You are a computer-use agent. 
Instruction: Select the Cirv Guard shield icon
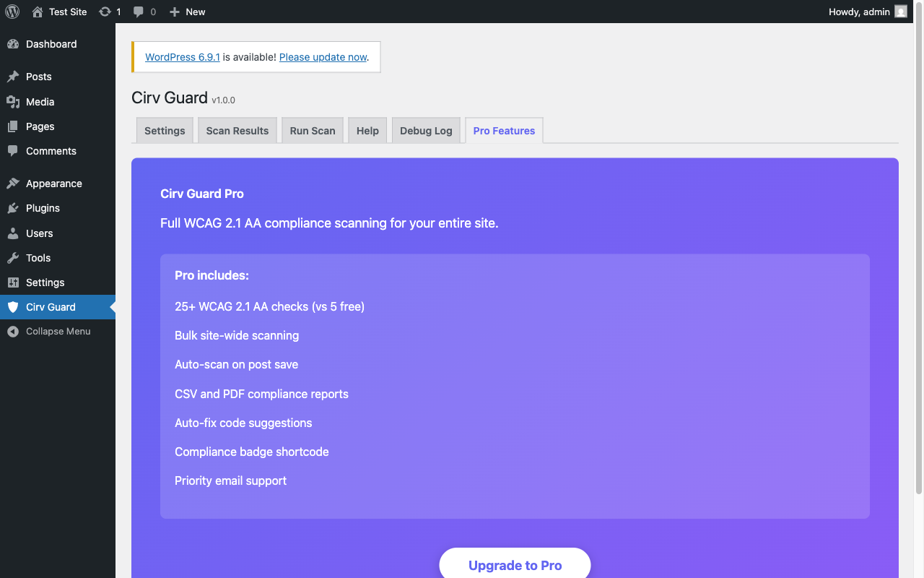pos(14,306)
